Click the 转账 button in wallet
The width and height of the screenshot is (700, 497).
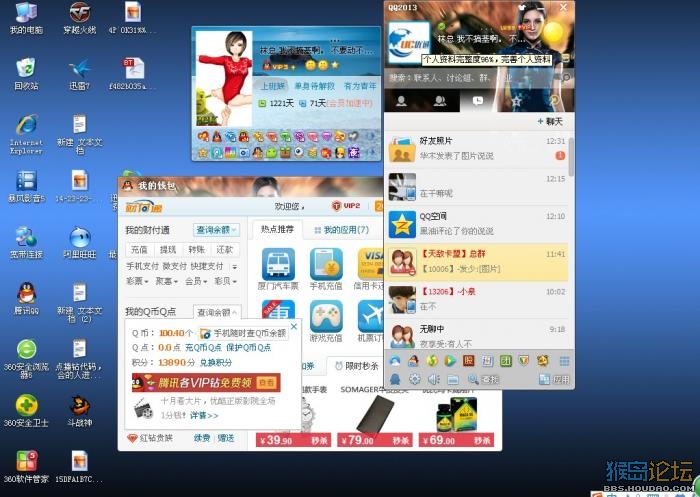pos(196,250)
